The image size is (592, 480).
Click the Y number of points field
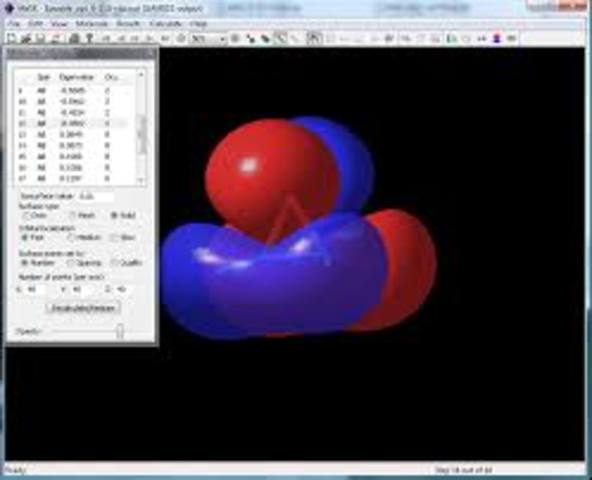[82, 289]
